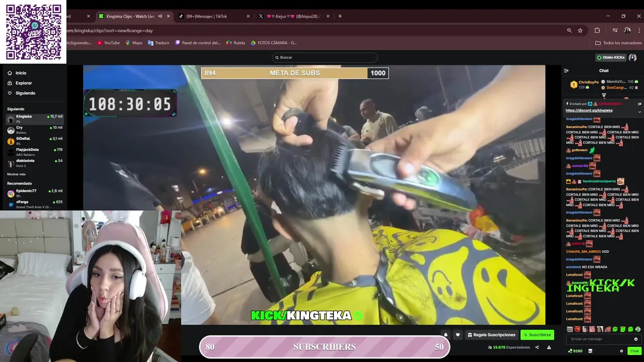Screen dimensions: 644x362
Task: Open emote picker in chat input
Action: (636, 339)
